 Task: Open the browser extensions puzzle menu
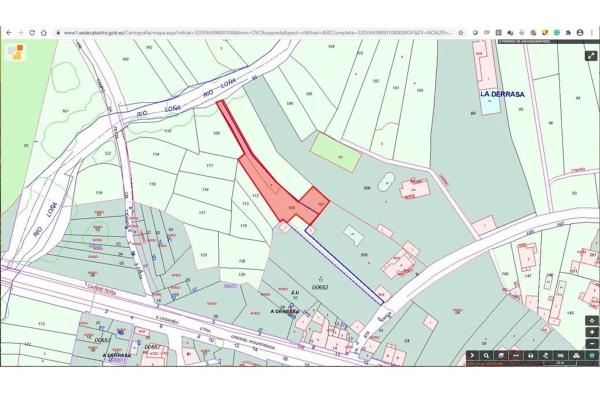tap(567, 32)
